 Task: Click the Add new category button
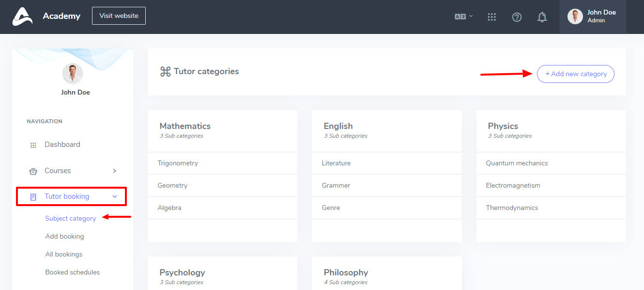(575, 74)
